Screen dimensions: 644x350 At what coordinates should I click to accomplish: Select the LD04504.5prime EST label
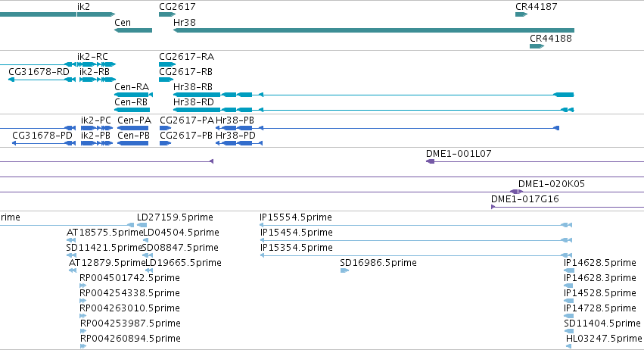[x=181, y=233]
